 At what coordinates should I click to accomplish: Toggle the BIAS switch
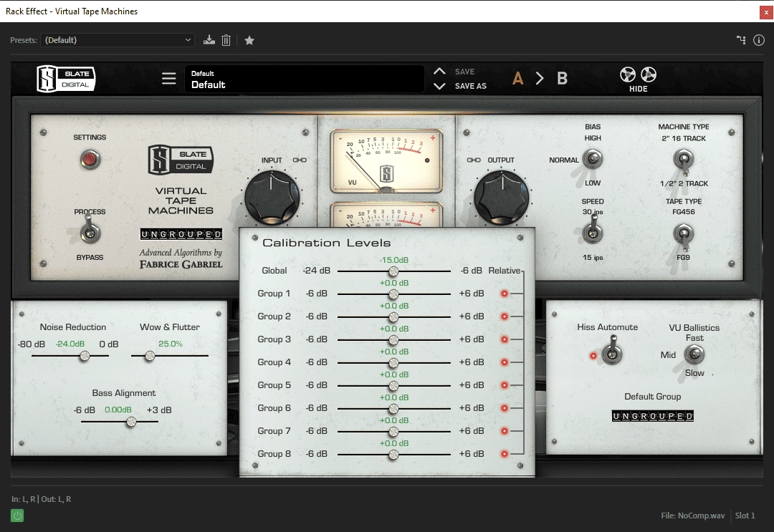tap(593, 159)
